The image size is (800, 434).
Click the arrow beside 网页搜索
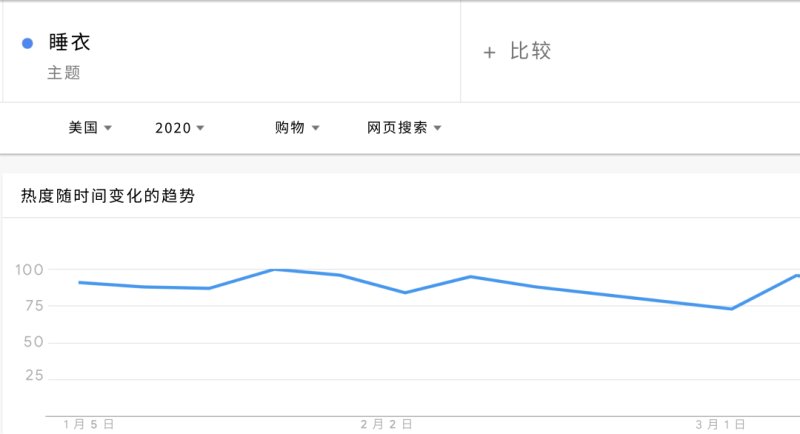click(x=438, y=129)
